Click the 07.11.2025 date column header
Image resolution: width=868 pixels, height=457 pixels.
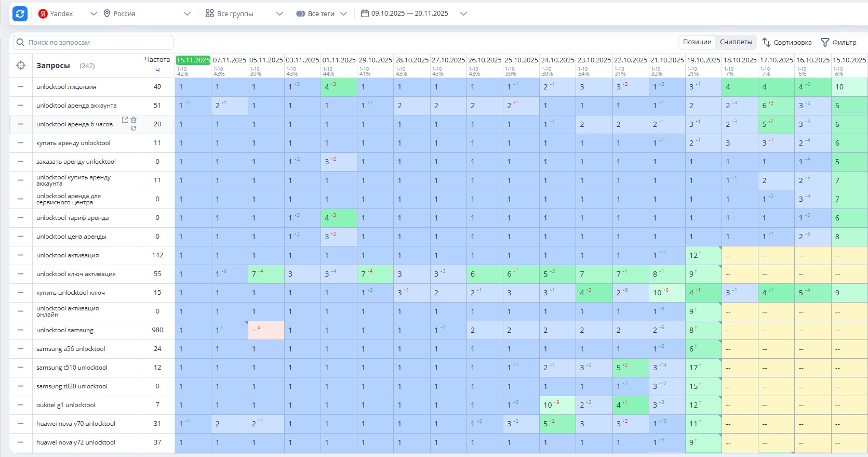coord(230,60)
